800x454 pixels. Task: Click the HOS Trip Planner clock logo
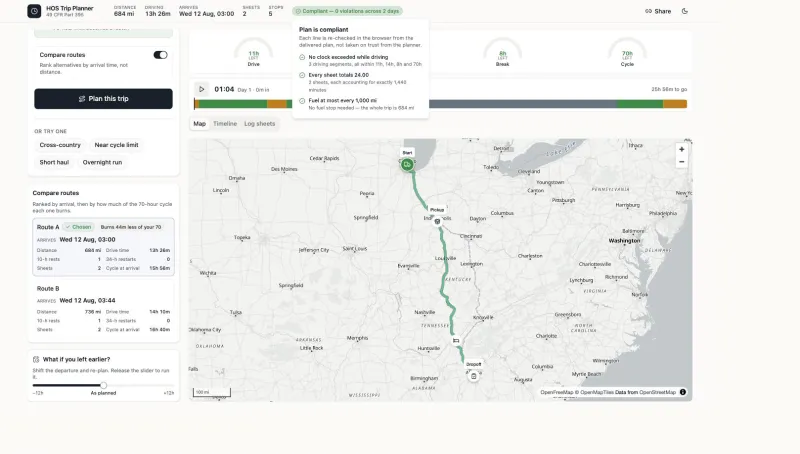[x=34, y=11]
